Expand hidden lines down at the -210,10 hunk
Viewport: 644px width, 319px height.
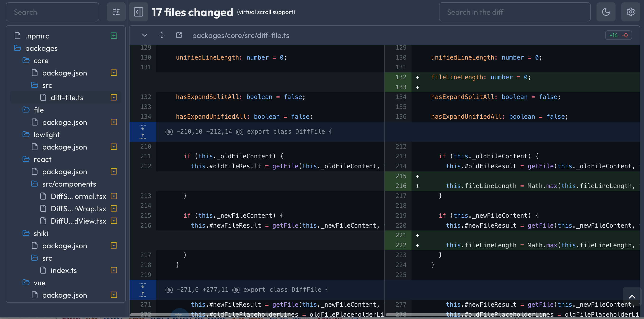click(x=143, y=127)
